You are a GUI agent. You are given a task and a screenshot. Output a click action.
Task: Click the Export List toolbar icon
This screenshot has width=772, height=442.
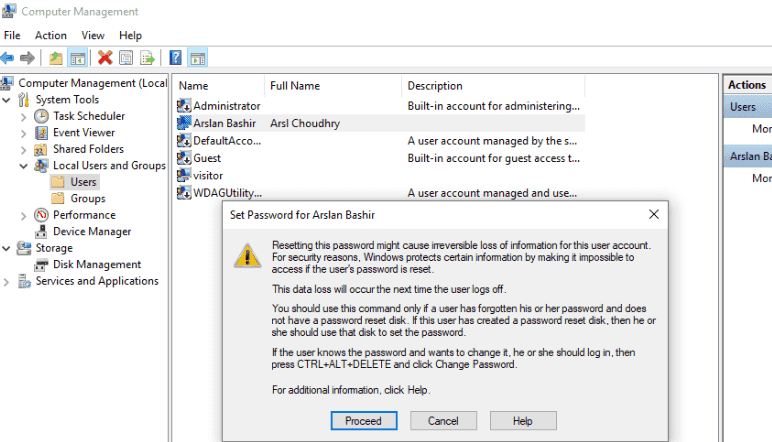coord(148,58)
